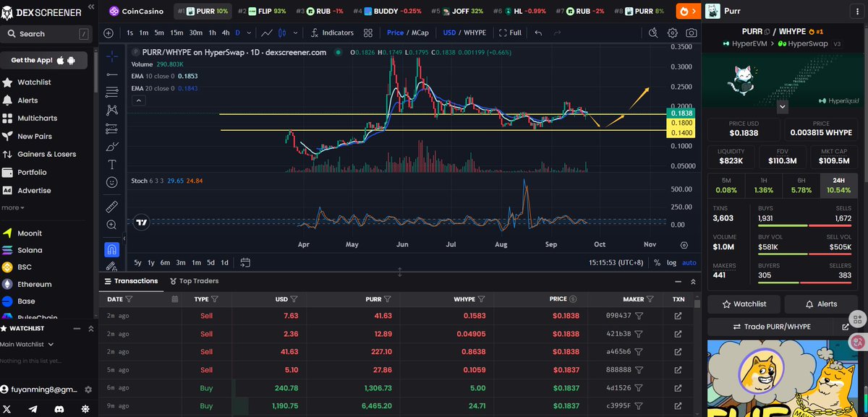The width and height of the screenshot is (868, 417).
Task: Open Indicators panel
Action: 332,33
